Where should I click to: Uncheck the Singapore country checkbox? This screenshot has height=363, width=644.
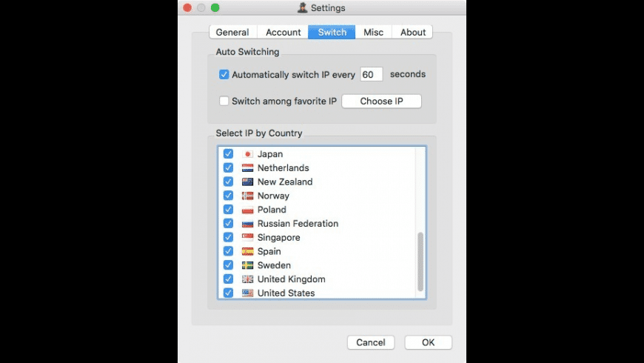(228, 237)
